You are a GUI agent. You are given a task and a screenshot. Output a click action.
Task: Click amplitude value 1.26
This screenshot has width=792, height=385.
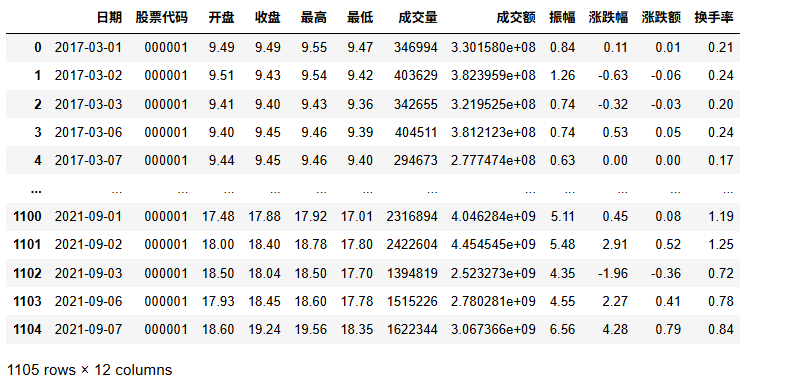click(x=563, y=76)
